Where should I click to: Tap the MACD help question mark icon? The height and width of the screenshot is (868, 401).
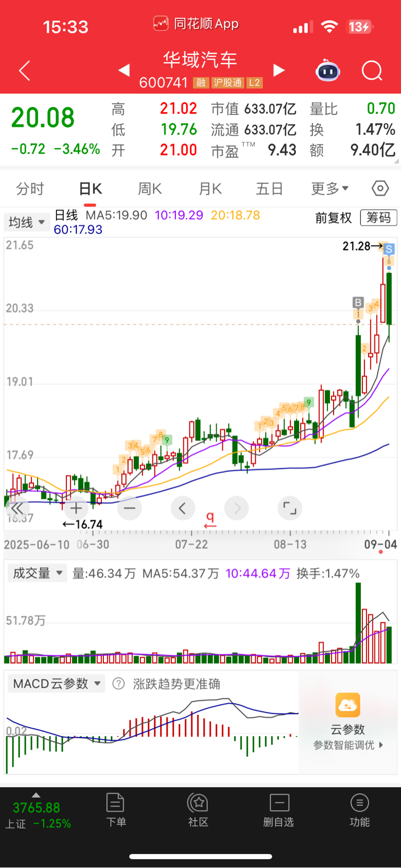[119, 684]
